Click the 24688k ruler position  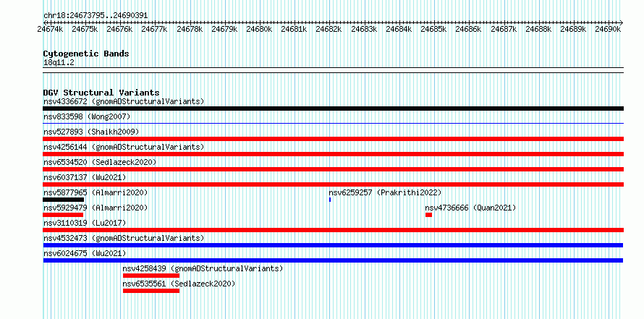point(538,30)
